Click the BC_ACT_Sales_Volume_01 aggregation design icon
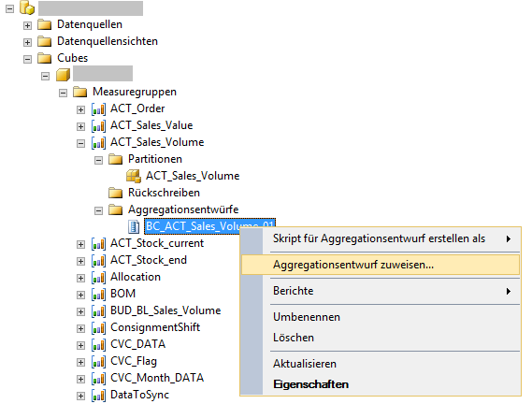 [134, 226]
